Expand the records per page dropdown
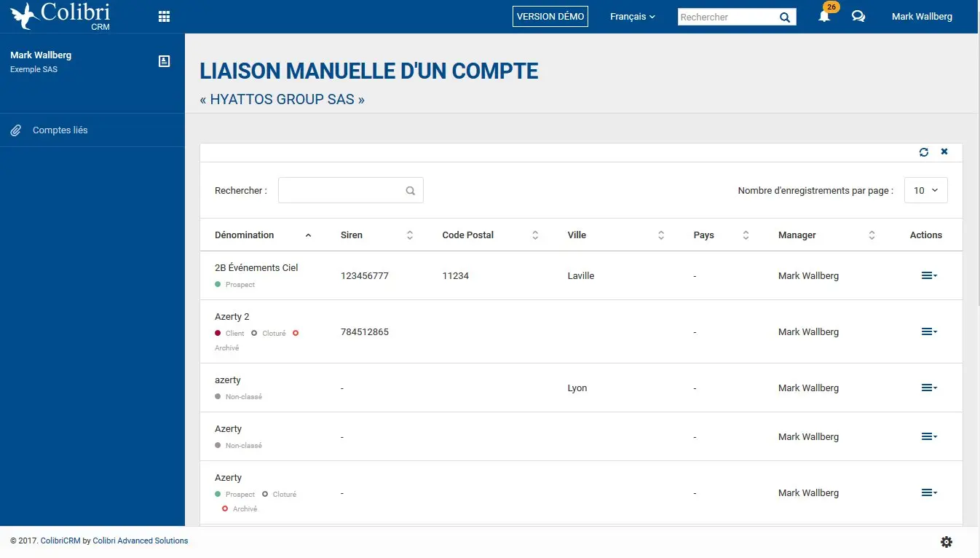Viewport: 980px width, 558px height. (x=925, y=190)
